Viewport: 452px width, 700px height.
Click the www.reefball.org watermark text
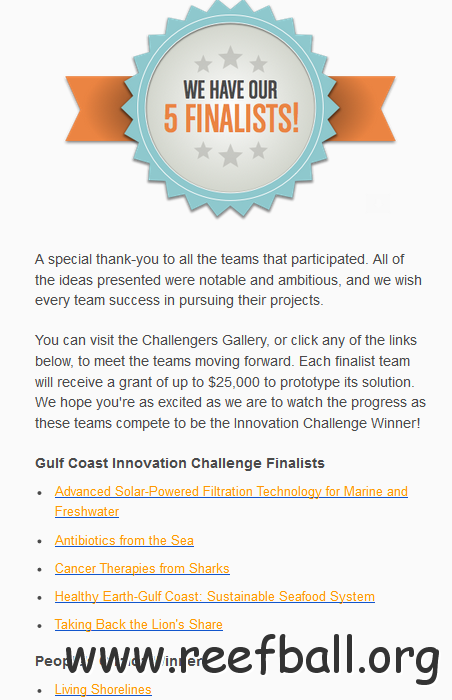click(x=252, y=658)
